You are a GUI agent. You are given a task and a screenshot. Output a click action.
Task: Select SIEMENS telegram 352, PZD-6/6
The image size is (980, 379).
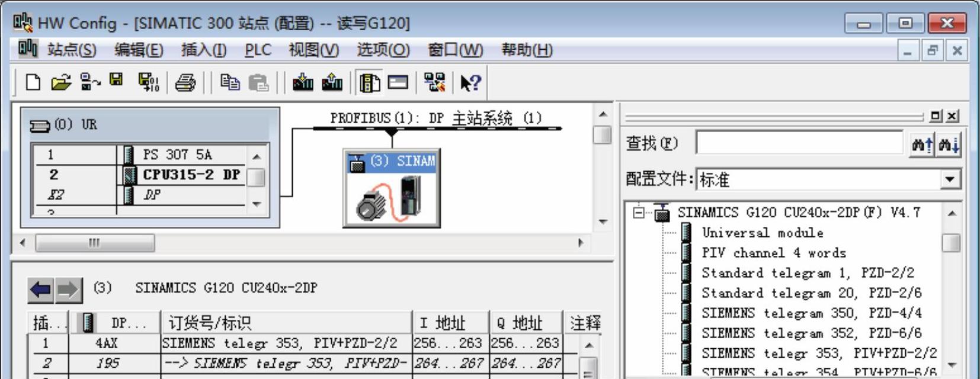click(811, 333)
